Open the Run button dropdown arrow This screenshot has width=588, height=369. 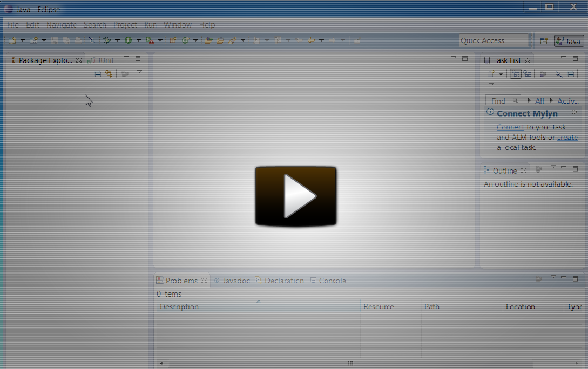tap(138, 40)
